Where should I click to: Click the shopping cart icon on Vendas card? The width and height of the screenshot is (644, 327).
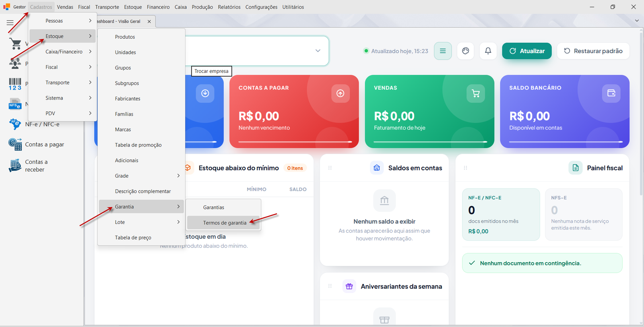pos(476,93)
